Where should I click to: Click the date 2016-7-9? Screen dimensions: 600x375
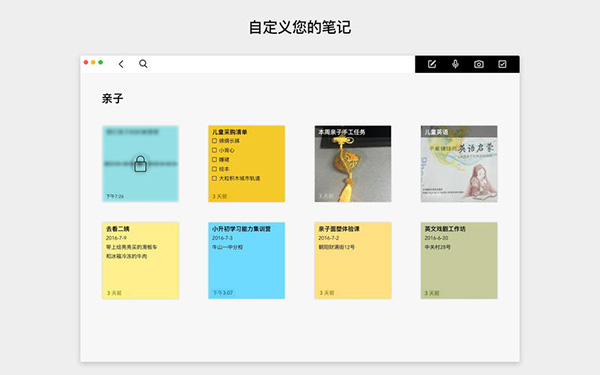tap(116, 238)
